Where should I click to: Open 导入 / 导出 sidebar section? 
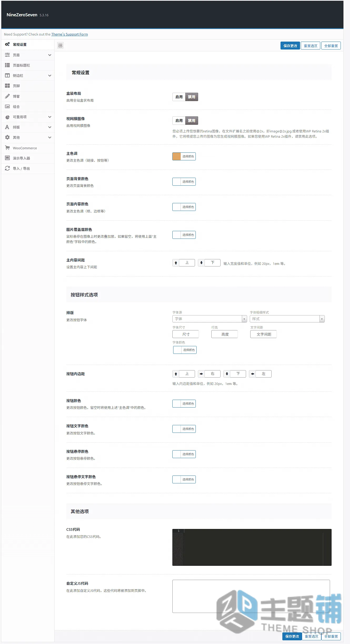point(28,169)
